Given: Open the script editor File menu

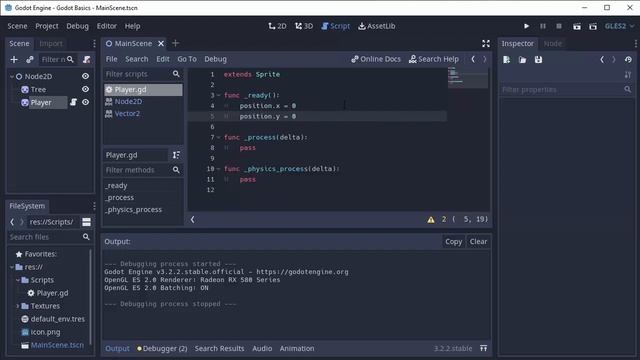Looking at the screenshot, I should 111,59.
